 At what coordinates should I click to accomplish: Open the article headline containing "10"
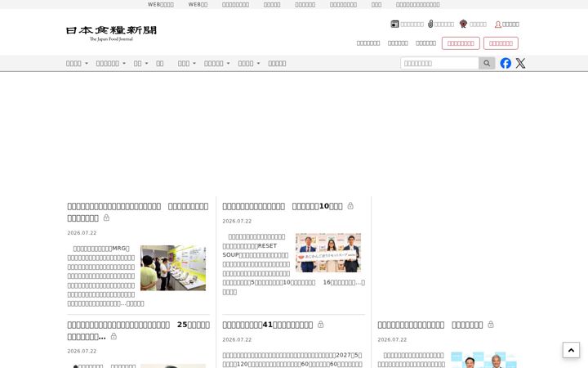click(x=283, y=206)
